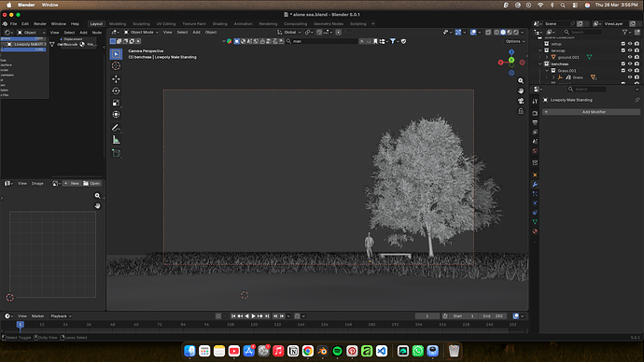The width and height of the screenshot is (644, 362).
Task: Hide ground.001 object in viewport
Action: [630, 58]
